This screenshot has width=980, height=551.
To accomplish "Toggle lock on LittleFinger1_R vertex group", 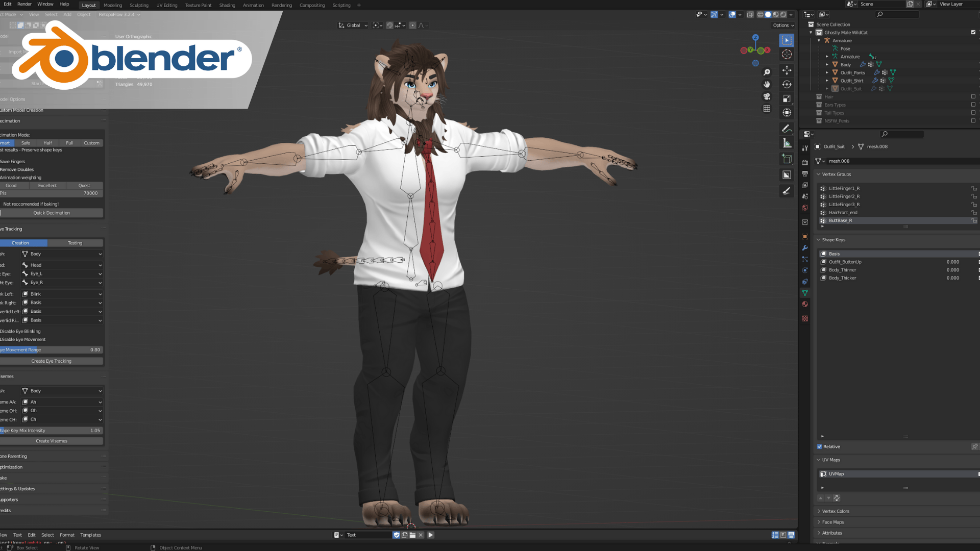I will pyautogui.click(x=974, y=188).
